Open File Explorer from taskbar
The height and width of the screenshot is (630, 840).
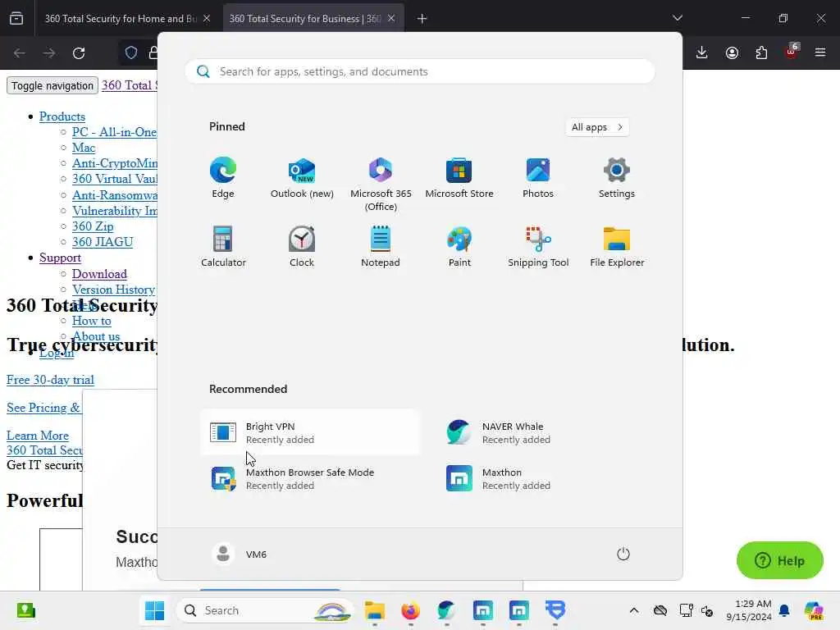(374, 610)
